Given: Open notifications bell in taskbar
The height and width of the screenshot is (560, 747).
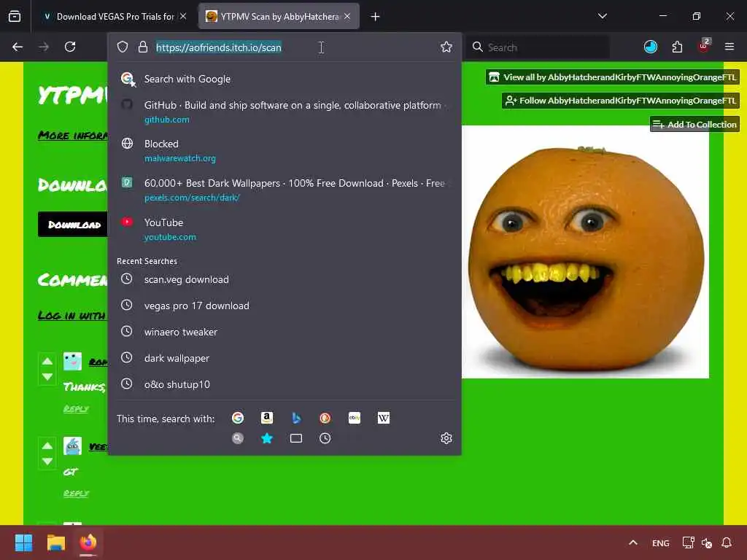Looking at the screenshot, I should (726, 542).
